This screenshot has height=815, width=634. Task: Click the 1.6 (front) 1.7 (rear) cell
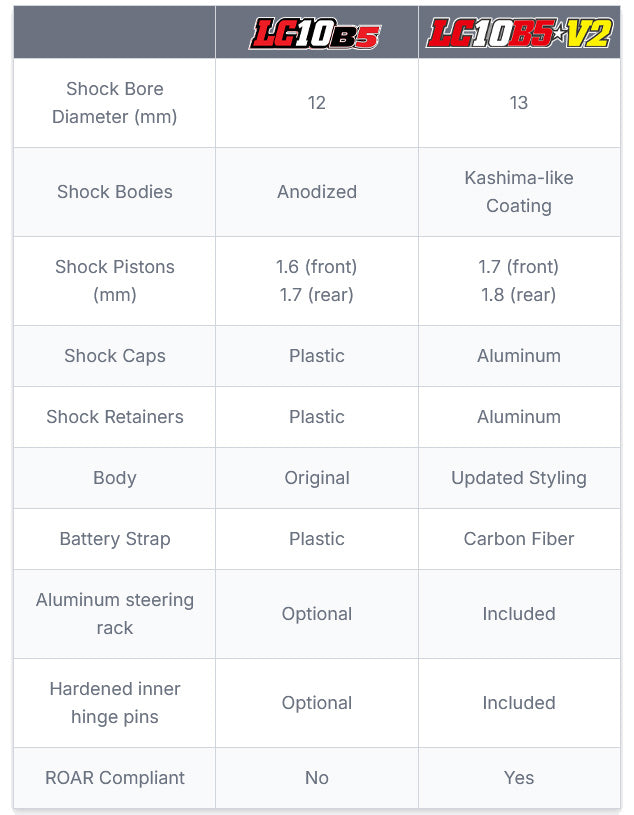coord(316,281)
